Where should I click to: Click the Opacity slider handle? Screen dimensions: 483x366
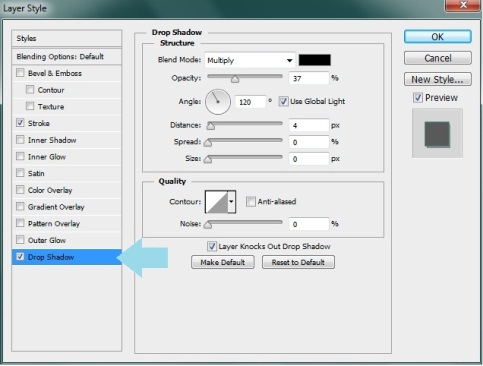click(235, 79)
